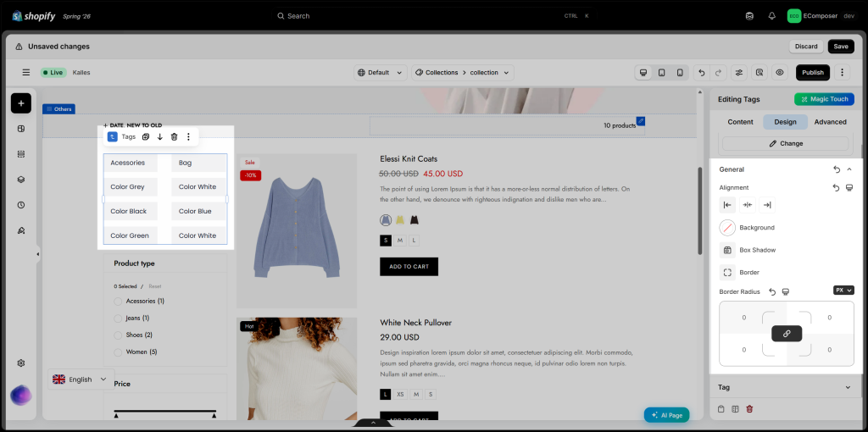Open the rocket icon in left sidebar
This screenshot has width=868, height=432.
click(x=21, y=230)
